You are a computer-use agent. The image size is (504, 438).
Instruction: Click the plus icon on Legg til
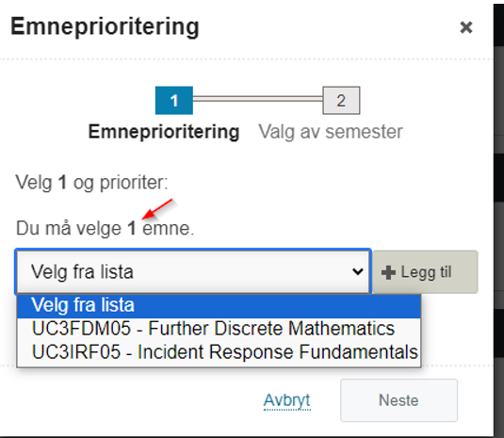coord(388,272)
